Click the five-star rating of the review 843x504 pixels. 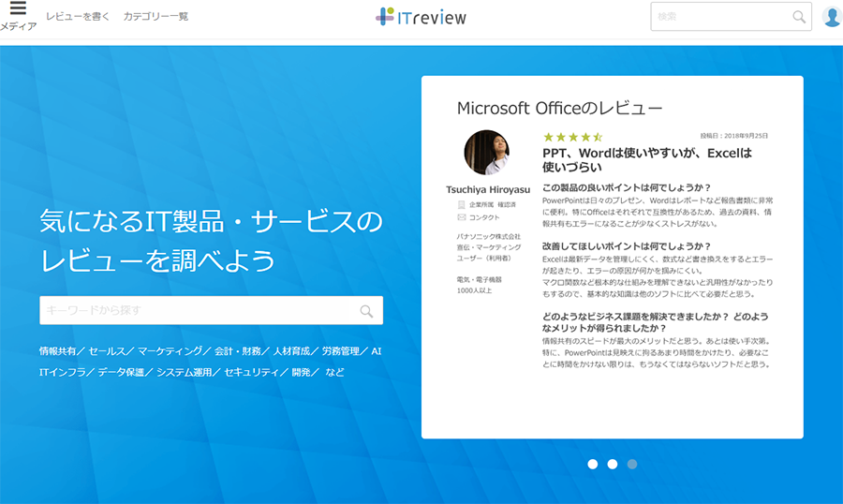point(572,137)
